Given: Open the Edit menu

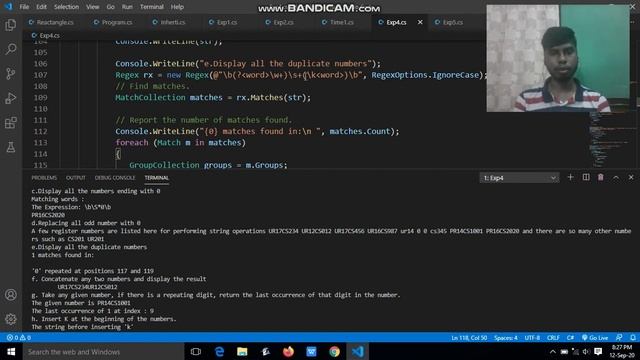Looking at the screenshot, I should pyautogui.click(x=41, y=7).
